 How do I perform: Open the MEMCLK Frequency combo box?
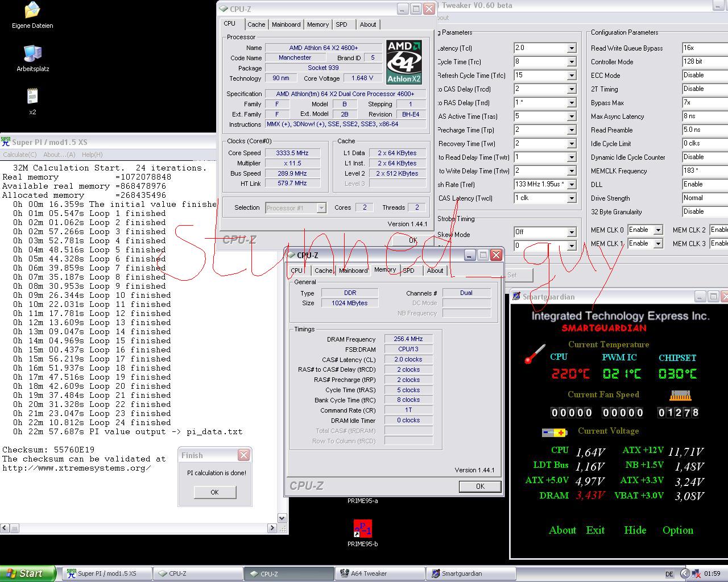coord(705,171)
